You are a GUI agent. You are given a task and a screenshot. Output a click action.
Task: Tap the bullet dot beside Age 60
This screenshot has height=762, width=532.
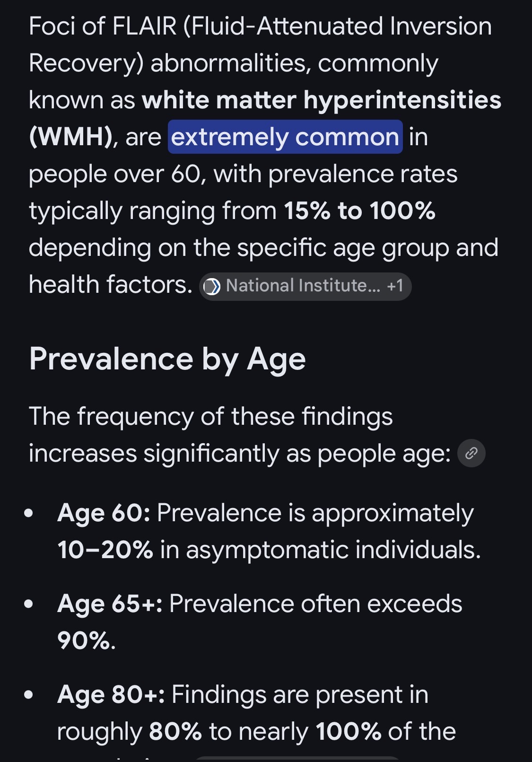tap(29, 513)
